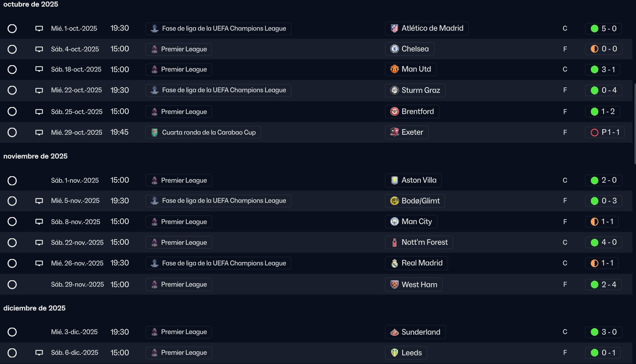The image size is (636, 364).
Task: Click the Brentford crest icon
Action: [x=395, y=112]
